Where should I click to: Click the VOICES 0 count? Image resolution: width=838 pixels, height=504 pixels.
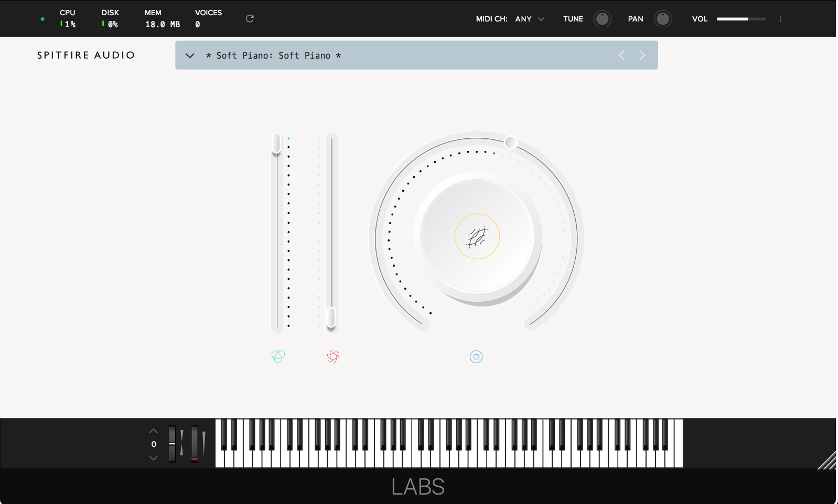click(x=198, y=25)
